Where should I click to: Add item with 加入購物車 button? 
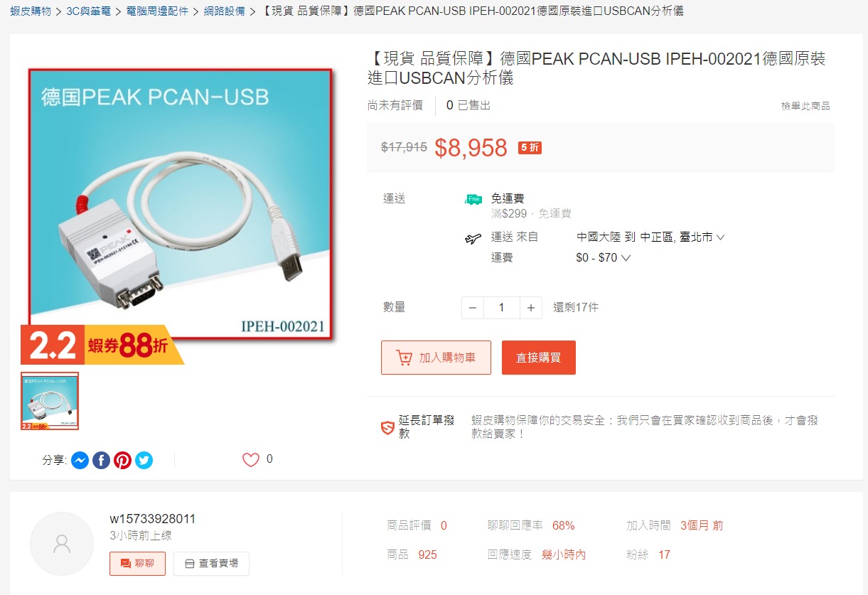pyautogui.click(x=436, y=358)
